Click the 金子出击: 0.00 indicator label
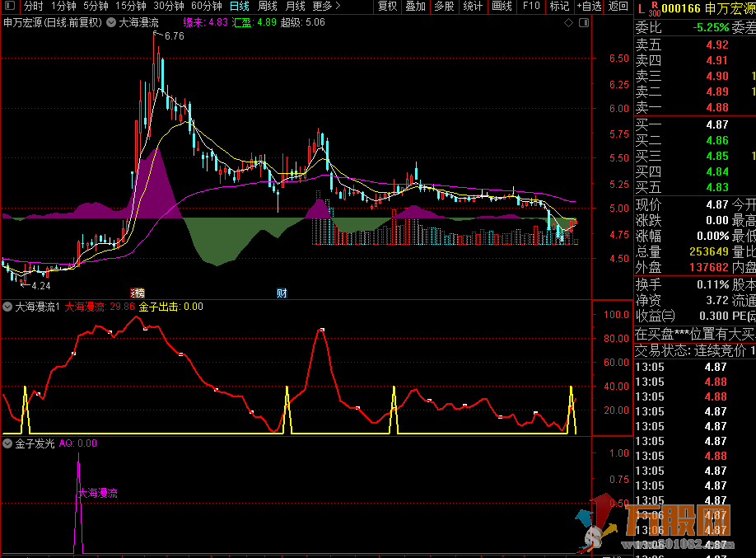 (x=171, y=307)
